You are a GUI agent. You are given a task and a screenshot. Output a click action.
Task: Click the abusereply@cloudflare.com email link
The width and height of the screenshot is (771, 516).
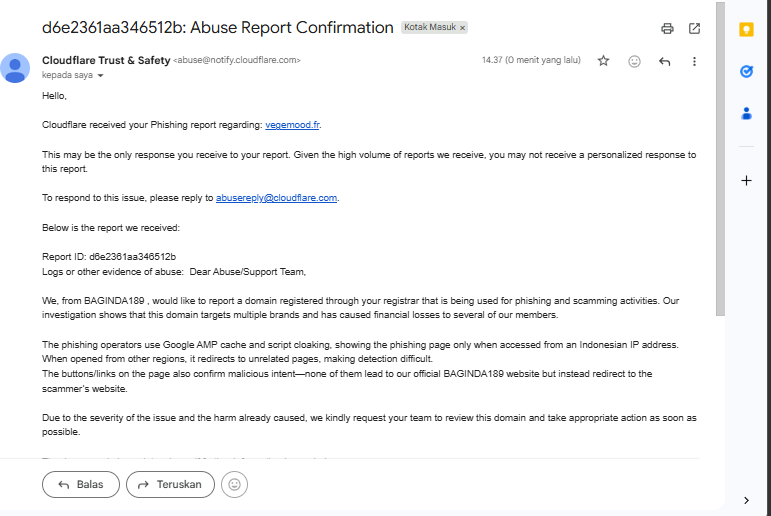(x=277, y=198)
